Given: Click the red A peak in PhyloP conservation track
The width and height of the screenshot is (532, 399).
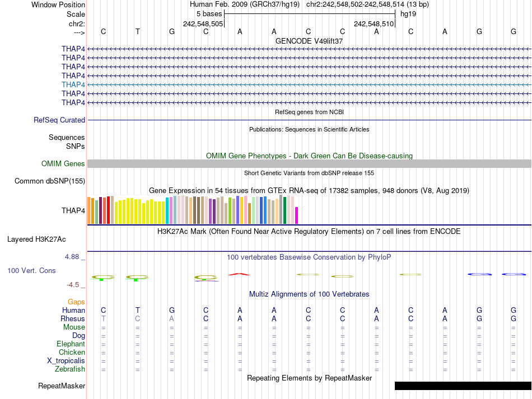Looking at the screenshot, I should pyautogui.click(x=239, y=274).
